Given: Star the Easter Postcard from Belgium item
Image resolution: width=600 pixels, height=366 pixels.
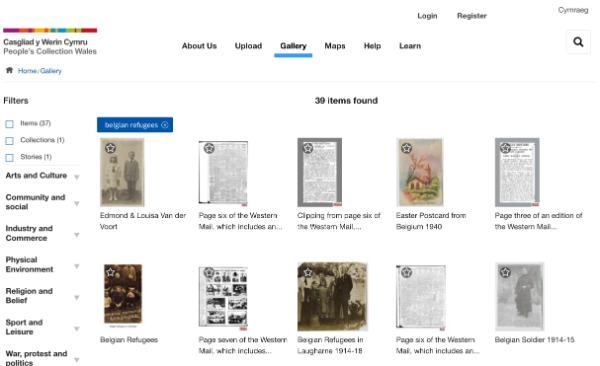Looking at the screenshot, I should pyautogui.click(x=406, y=148).
